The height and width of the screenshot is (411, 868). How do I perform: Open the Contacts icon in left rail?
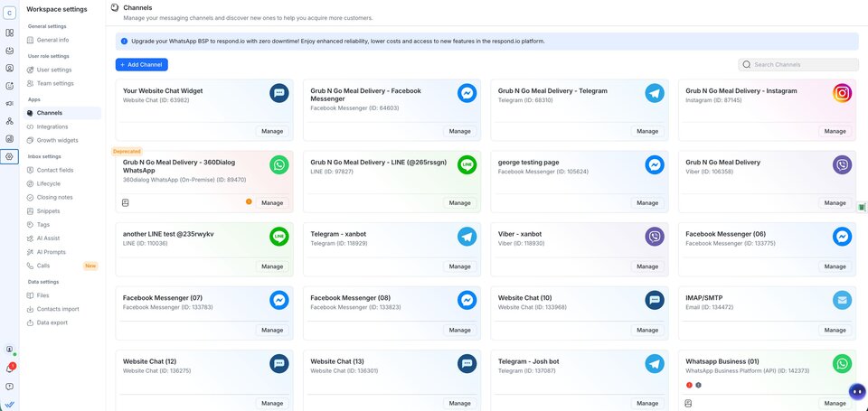(9, 68)
